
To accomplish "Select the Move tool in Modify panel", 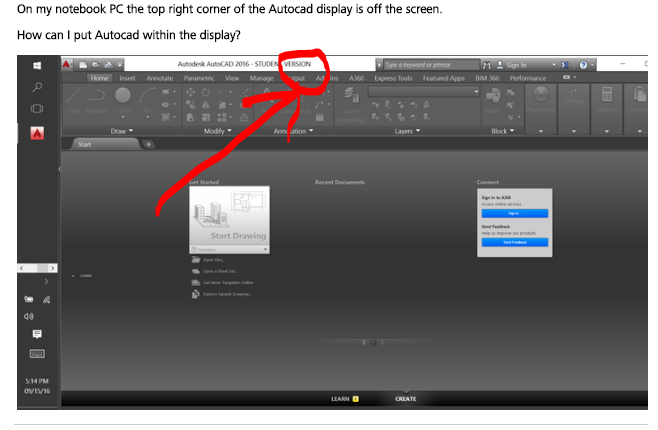I will coord(191,92).
